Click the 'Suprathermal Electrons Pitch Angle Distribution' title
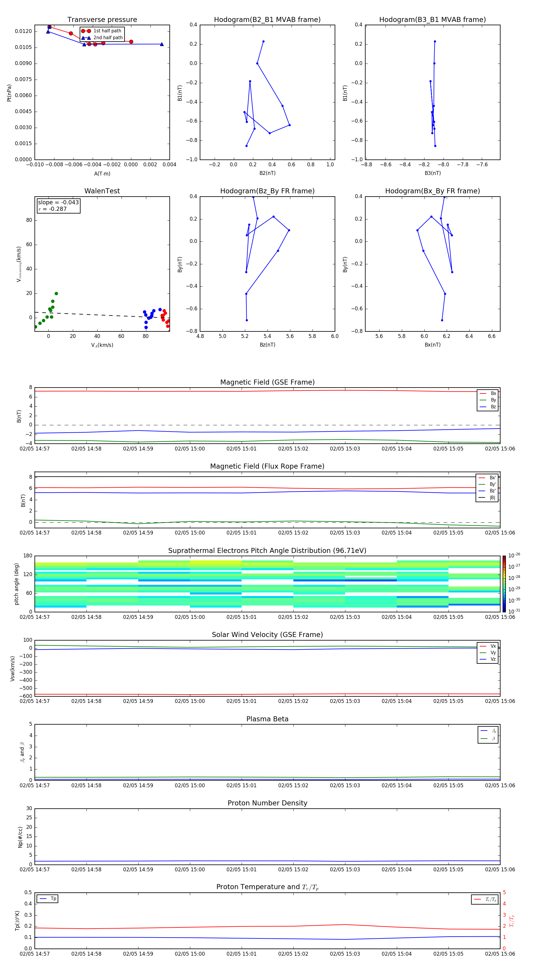 (267, 551)
